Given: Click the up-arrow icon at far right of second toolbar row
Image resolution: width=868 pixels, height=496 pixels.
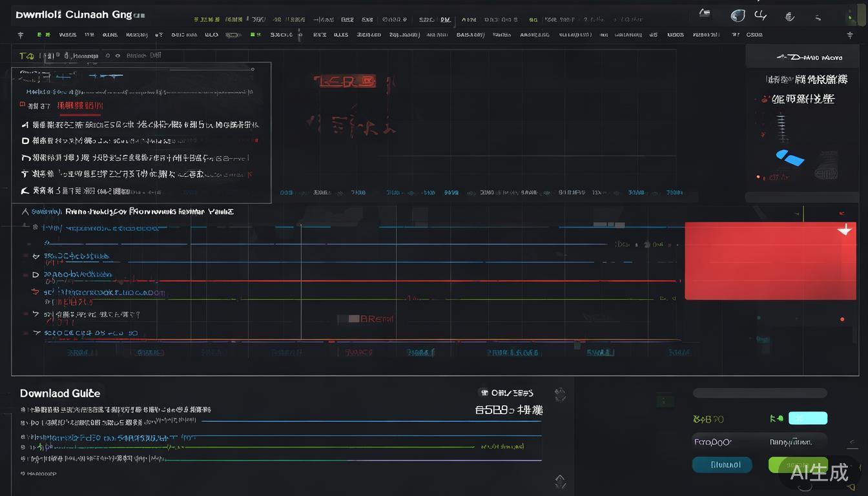Looking at the screenshot, I should pyautogui.click(x=850, y=36).
